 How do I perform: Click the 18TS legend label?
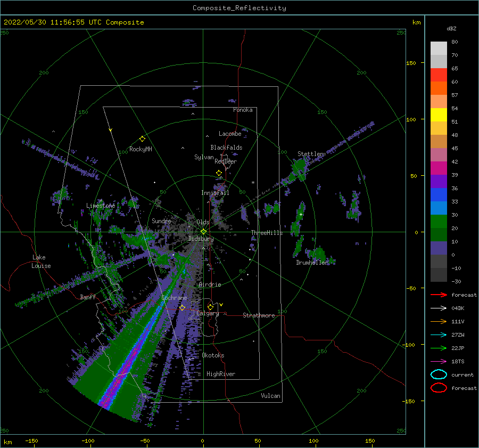(x=458, y=361)
